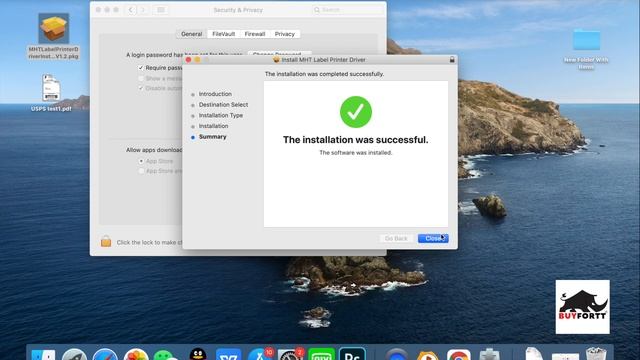Open WeChat from the Dock
The height and width of the screenshot is (360, 640).
(x=165, y=355)
